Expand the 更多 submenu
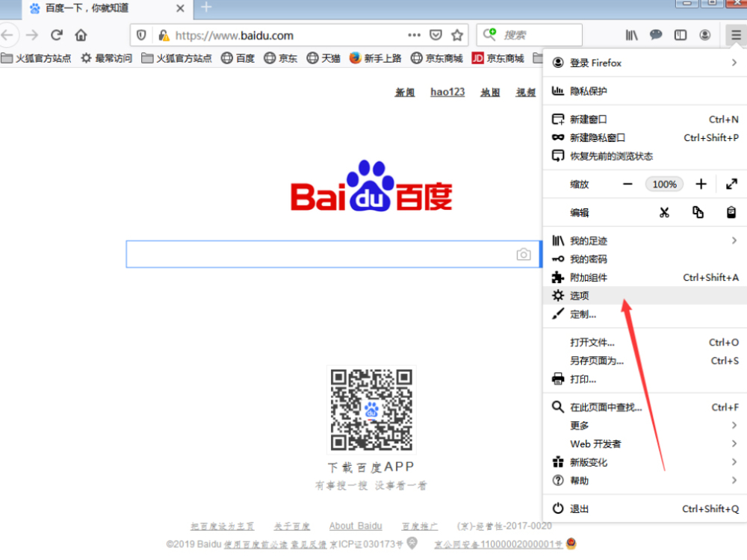Viewport: 747px width, 560px height. coord(645,426)
